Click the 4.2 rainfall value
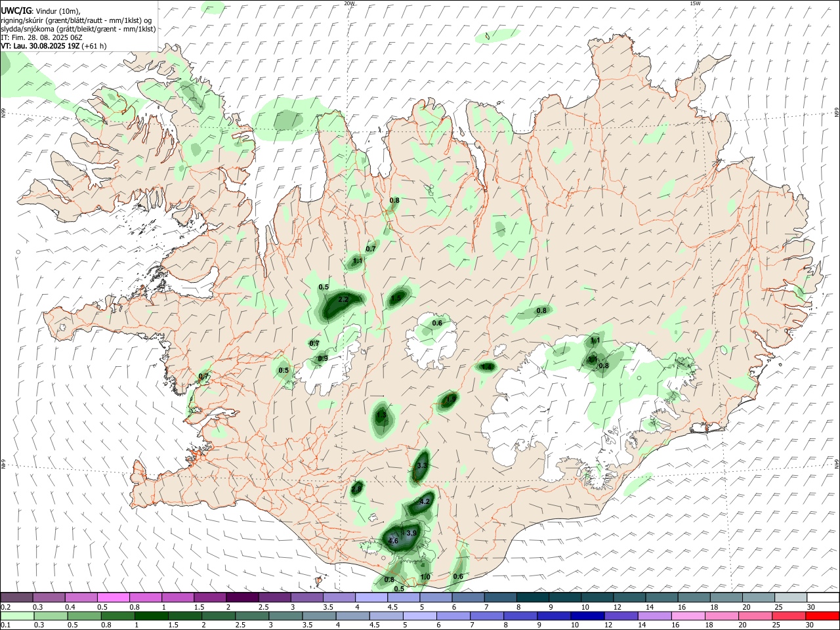 (424, 501)
